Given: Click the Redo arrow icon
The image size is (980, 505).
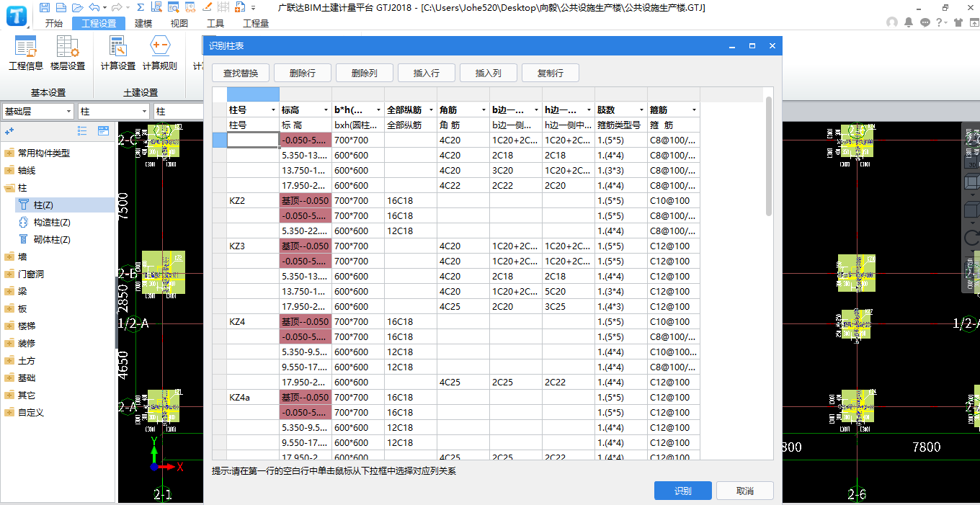Looking at the screenshot, I should click(x=116, y=7).
